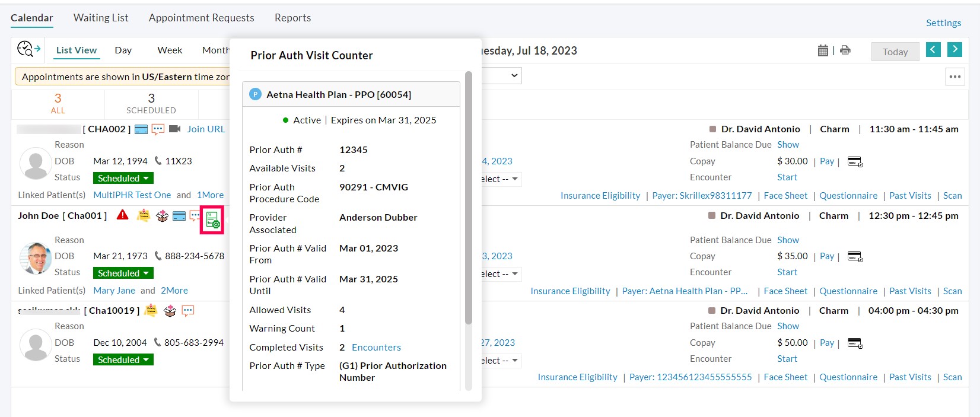Open Questionnaire for 11:30 am appointment
This screenshot has height=417, width=980.
(x=848, y=196)
